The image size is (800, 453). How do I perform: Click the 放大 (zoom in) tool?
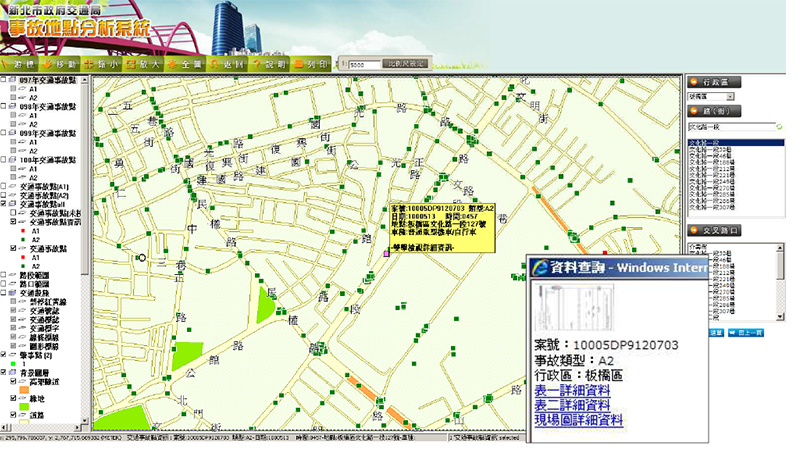coord(144,63)
